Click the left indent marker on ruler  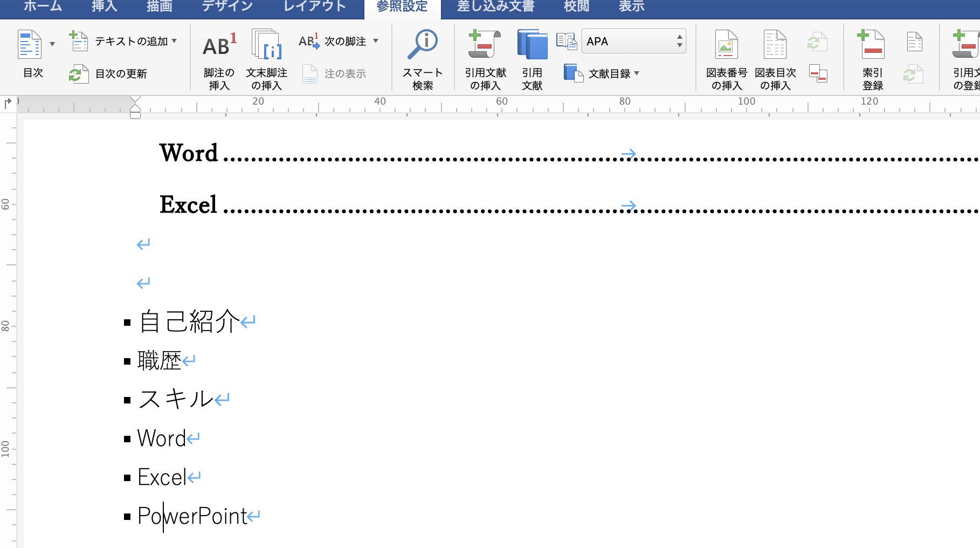(x=135, y=115)
